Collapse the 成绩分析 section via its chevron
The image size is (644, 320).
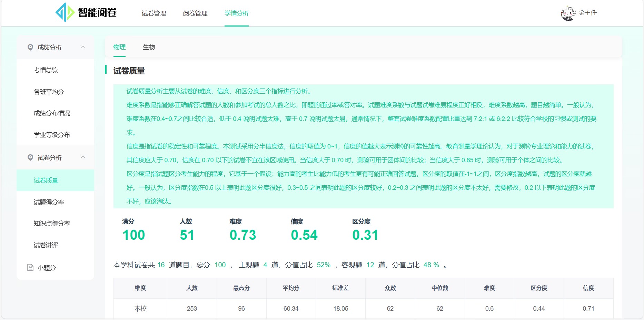(x=83, y=47)
